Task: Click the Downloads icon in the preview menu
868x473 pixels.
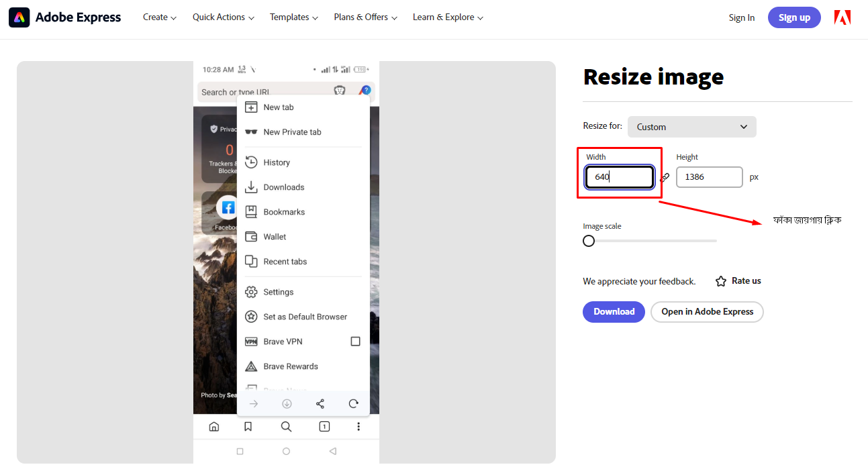Action: [251, 187]
